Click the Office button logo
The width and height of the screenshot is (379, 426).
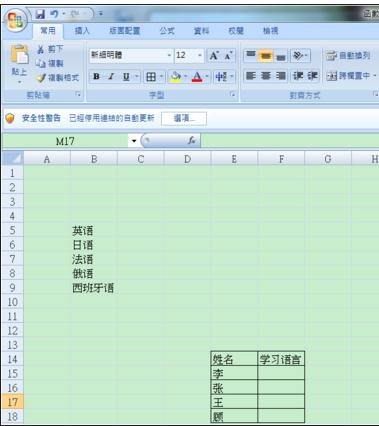15,20
